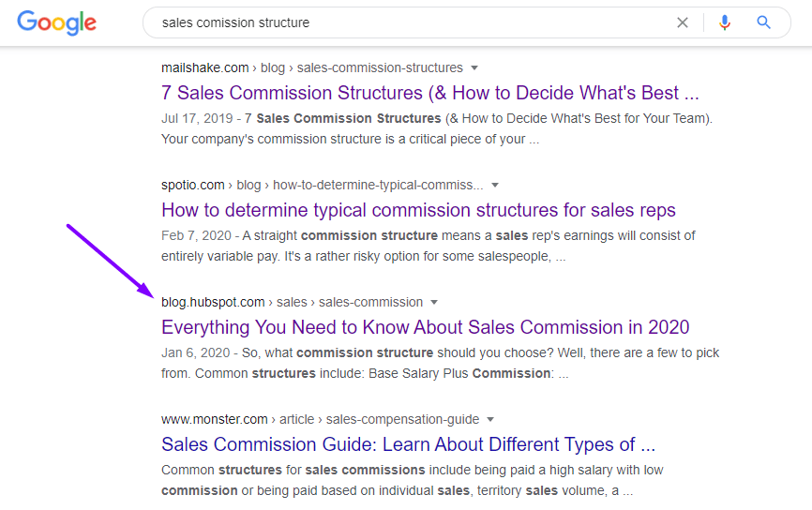Click the blog.hubspot.com breadcrumb URL
Image resolution: width=812 pixels, height=510 pixels.
(x=292, y=303)
